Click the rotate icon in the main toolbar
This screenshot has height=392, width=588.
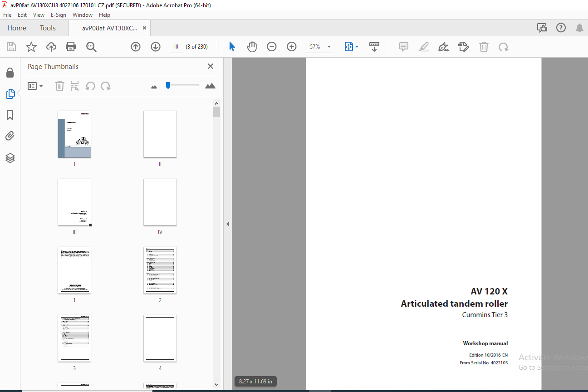[x=504, y=47]
